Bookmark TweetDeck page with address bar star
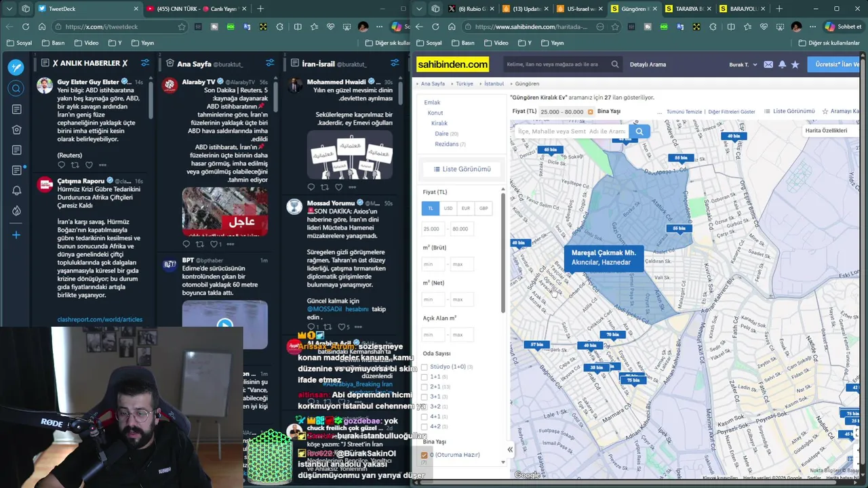Screen dimensions: 868x488 pos(182,26)
